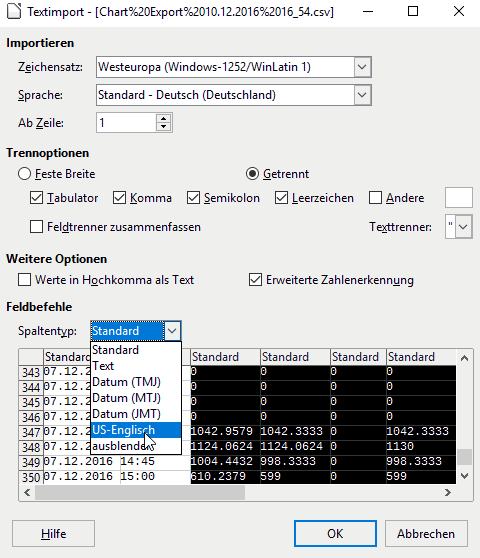Open the Sprache language dropdown

(362, 95)
